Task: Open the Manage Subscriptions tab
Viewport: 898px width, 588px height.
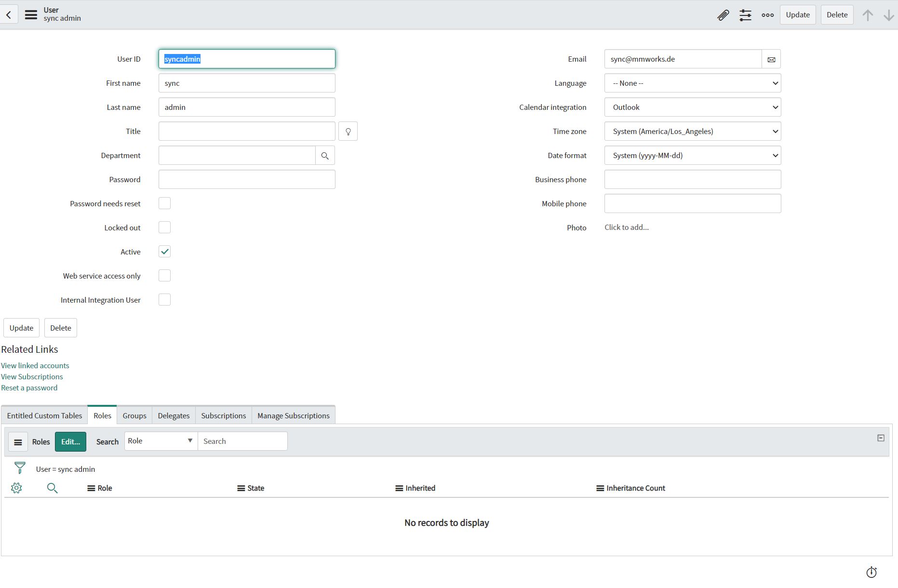Action: [x=293, y=415]
